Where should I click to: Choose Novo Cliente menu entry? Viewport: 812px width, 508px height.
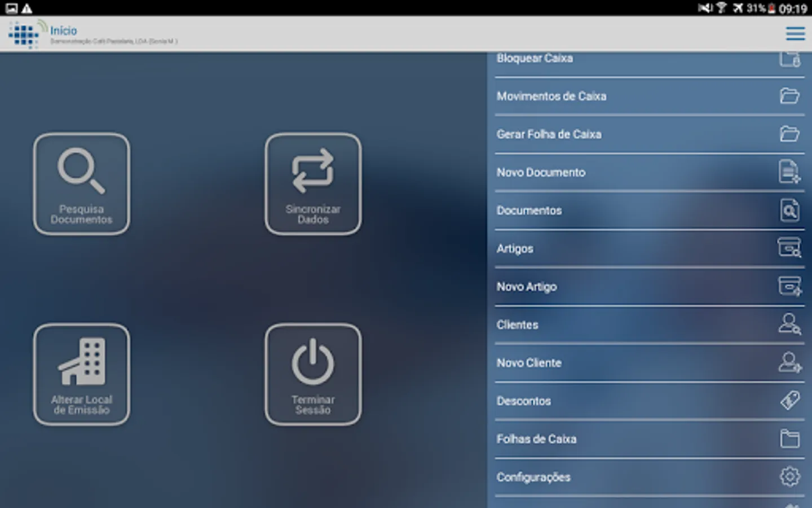coord(649,363)
